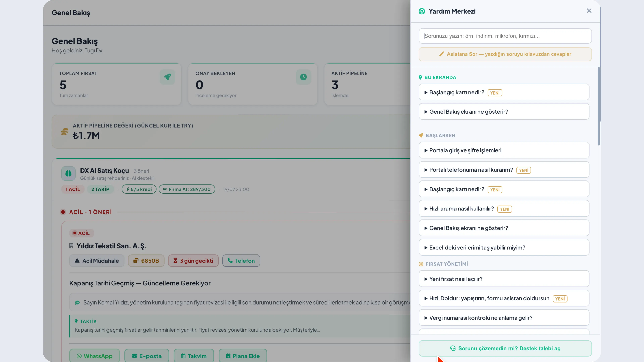Click the Telefon button

pyautogui.click(x=241, y=261)
